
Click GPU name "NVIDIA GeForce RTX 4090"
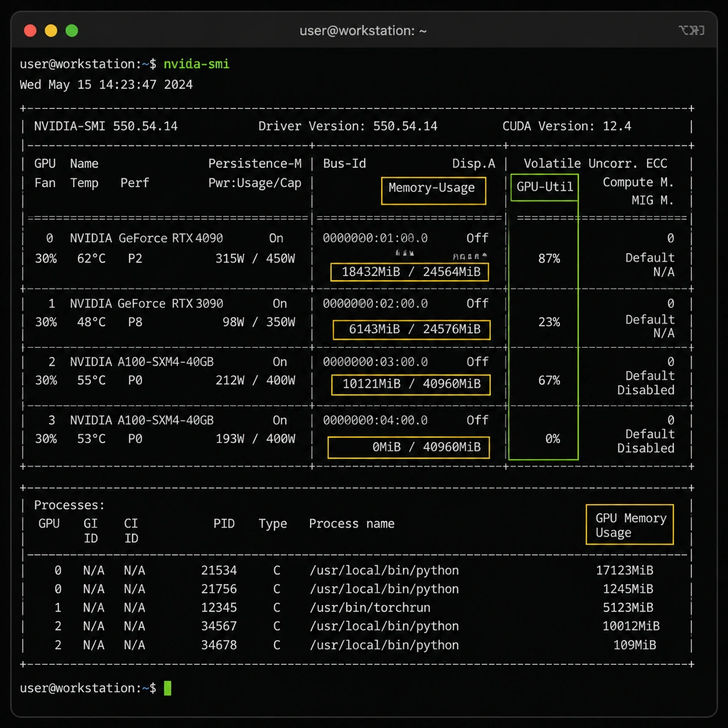coord(146,238)
